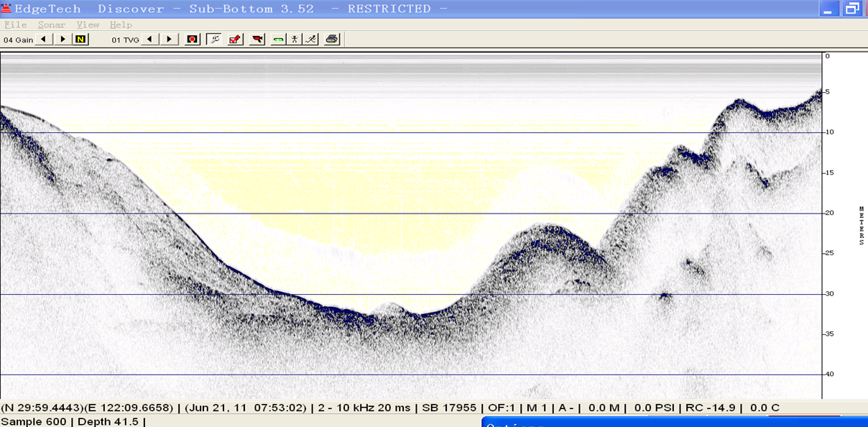Click the "A -" status bar entry
Screen dimensions: 868x427
(566, 408)
